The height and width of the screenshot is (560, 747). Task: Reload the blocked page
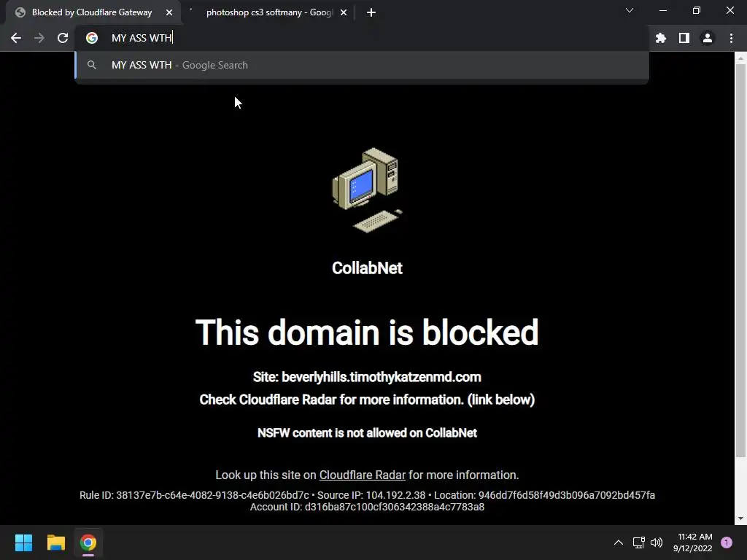tap(63, 38)
